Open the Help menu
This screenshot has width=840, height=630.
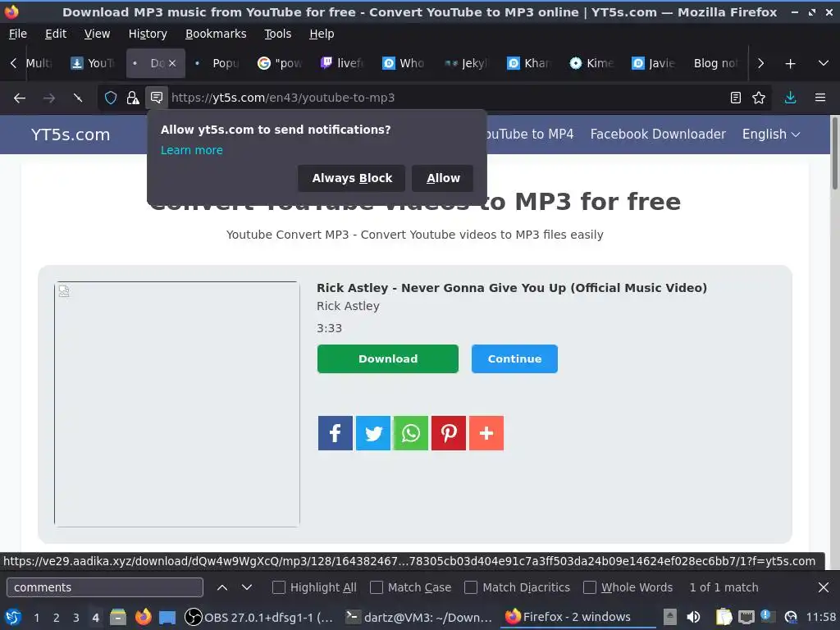tap(322, 34)
